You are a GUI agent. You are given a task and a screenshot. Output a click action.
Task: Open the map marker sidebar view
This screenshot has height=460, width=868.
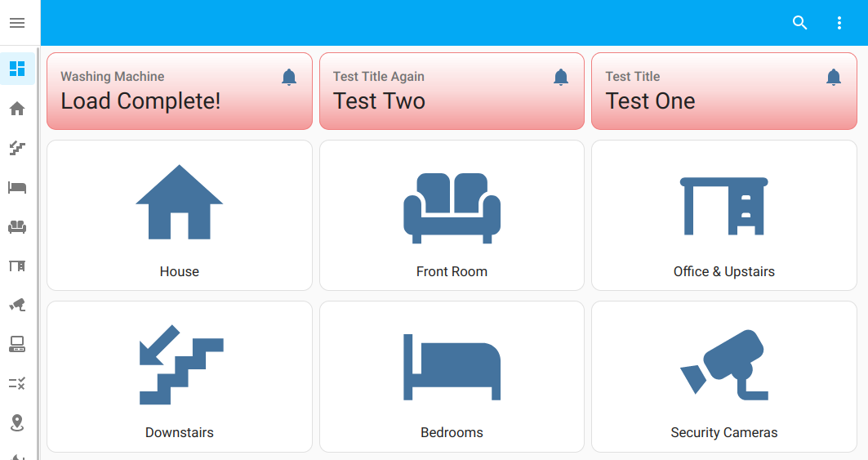tap(17, 422)
